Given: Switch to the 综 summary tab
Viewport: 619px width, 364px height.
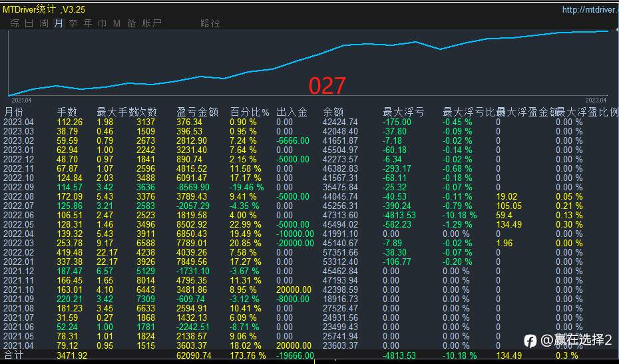Looking at the screenshot, I should tap(15, 23).
